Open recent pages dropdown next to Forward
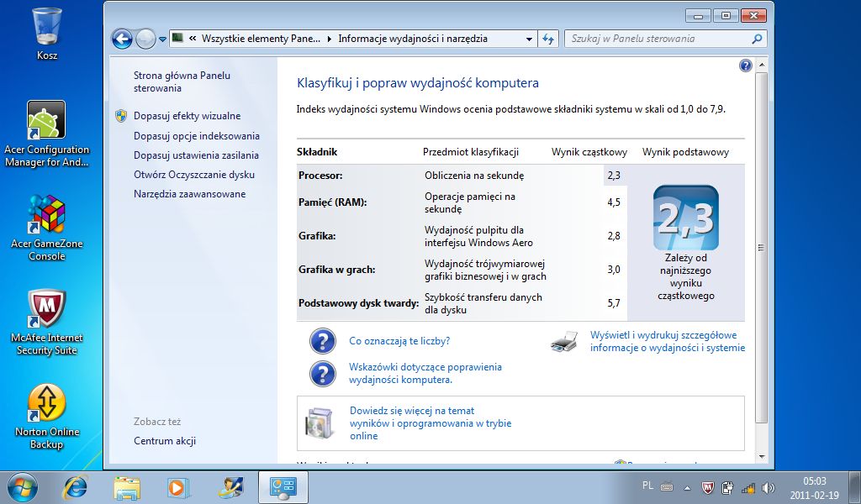Screen dimensions: 861x504 (x=162, y=39)
